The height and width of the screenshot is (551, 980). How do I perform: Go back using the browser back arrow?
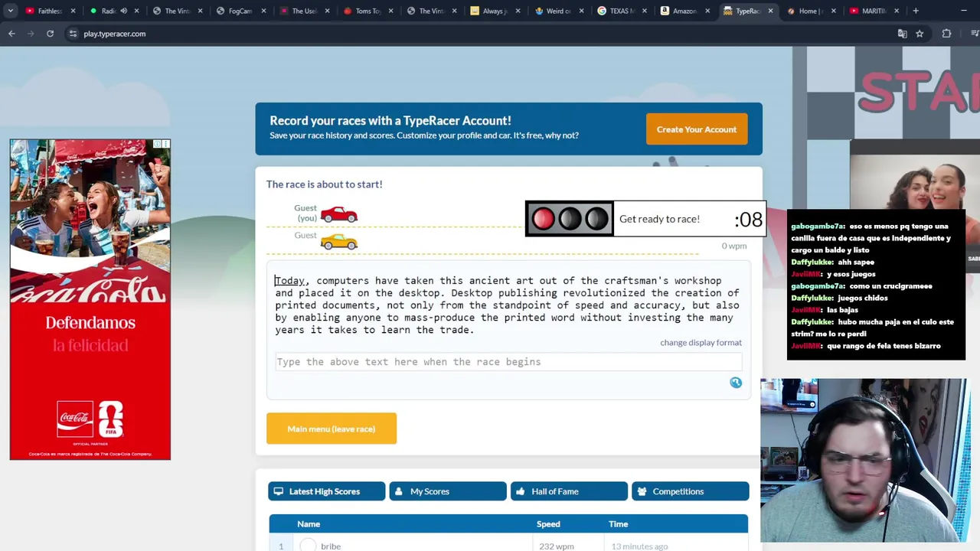click(x=11, y=34)
